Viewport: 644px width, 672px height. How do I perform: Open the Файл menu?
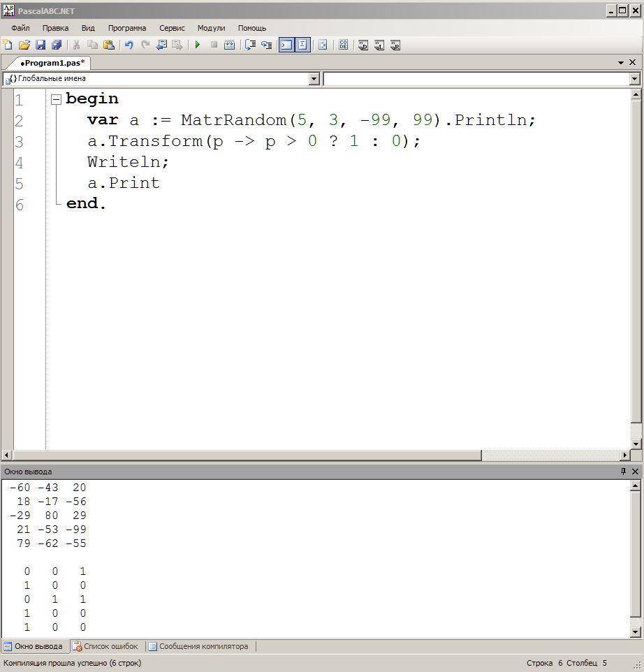pyautogui.click(x=20, y=28)
